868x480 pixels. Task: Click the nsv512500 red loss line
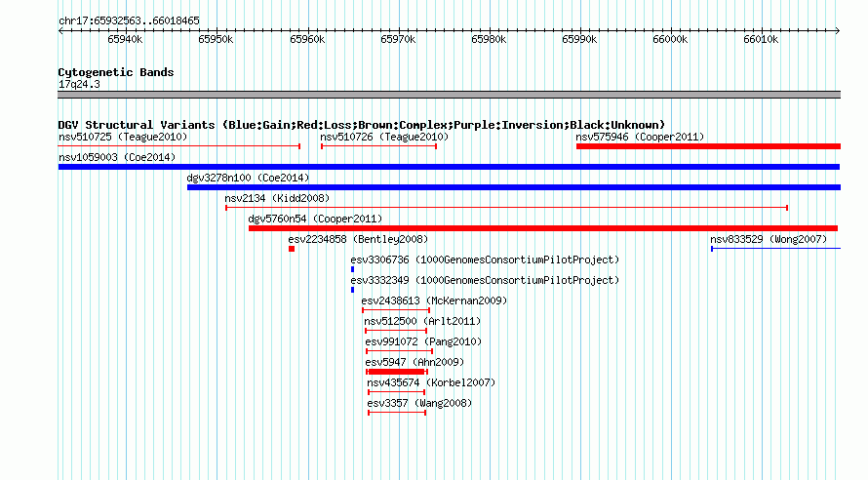click(396, 331)
